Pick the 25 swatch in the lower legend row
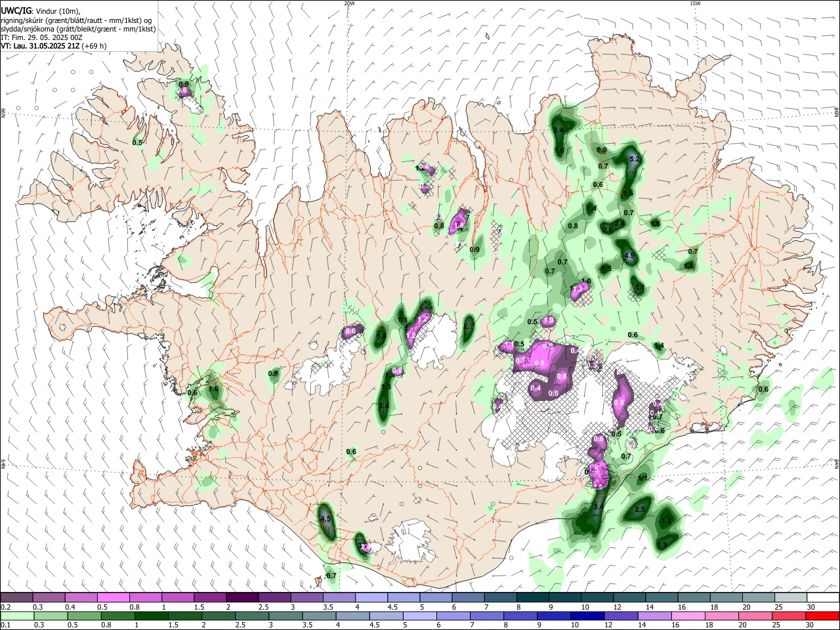The image size is (840, 630). (x=789, y=616)
